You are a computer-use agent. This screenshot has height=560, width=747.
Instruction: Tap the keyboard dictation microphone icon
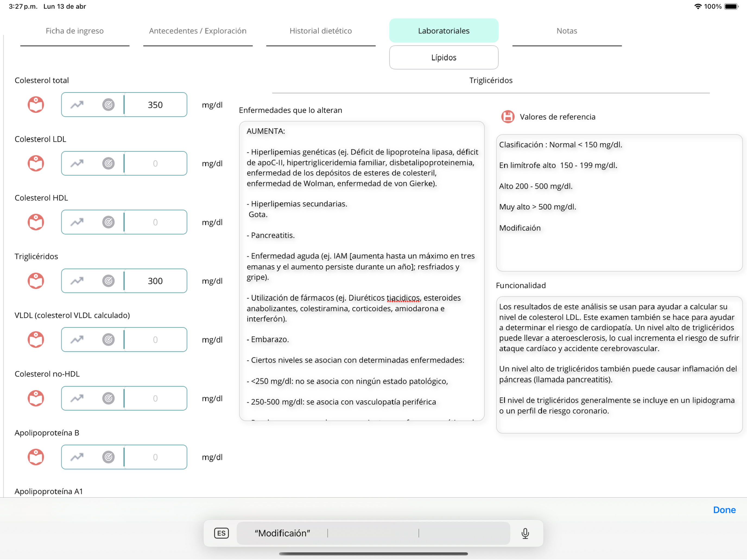click(525, 533)
